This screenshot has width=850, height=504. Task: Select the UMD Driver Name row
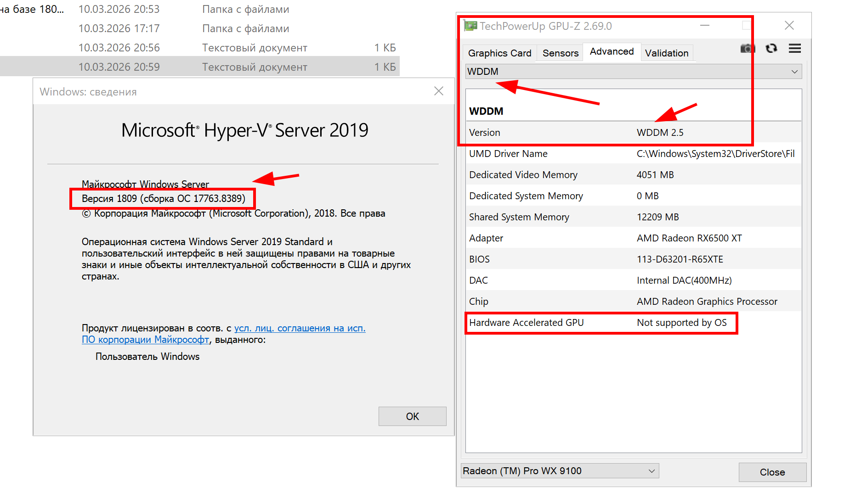634,153
